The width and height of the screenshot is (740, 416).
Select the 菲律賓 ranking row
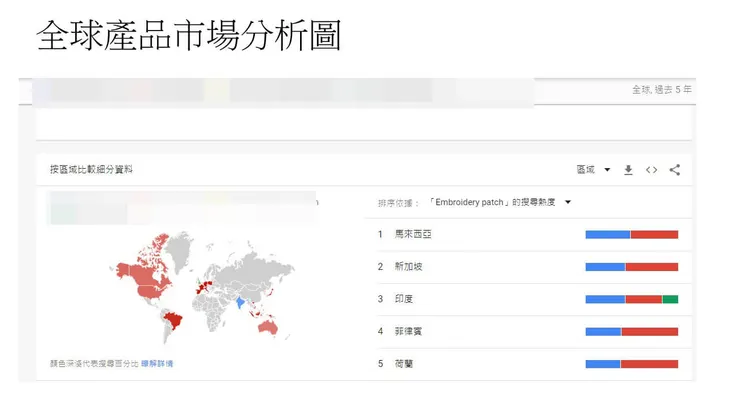tap(533, 331)
